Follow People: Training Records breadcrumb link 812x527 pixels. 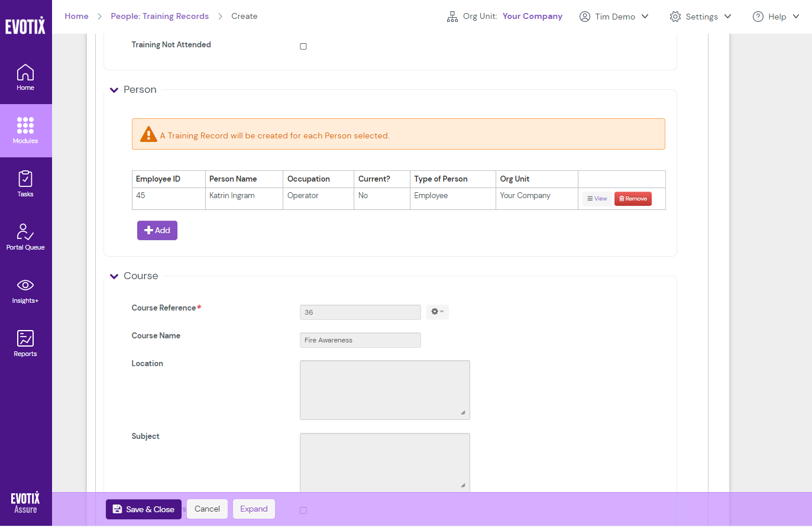160,16
